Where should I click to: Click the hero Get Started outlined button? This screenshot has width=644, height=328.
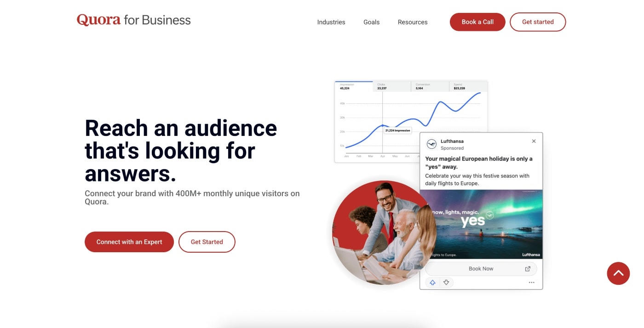click(207, 242)
